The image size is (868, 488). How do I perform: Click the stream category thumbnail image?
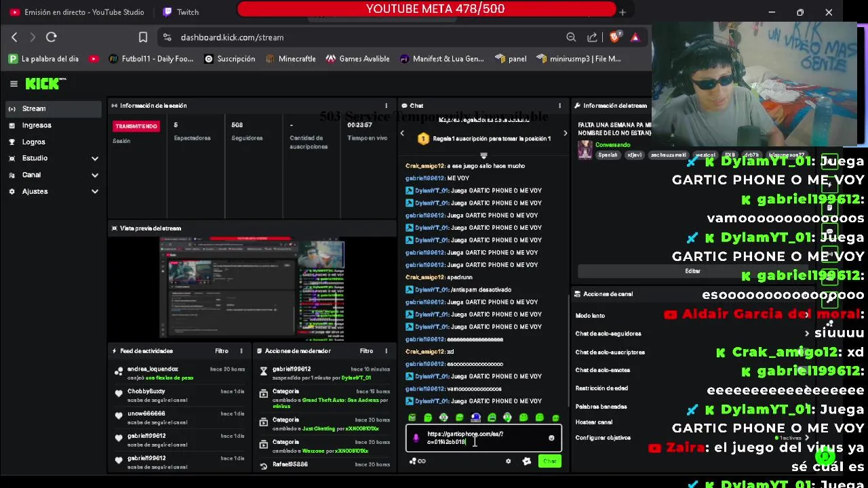[x=585, y=150]
